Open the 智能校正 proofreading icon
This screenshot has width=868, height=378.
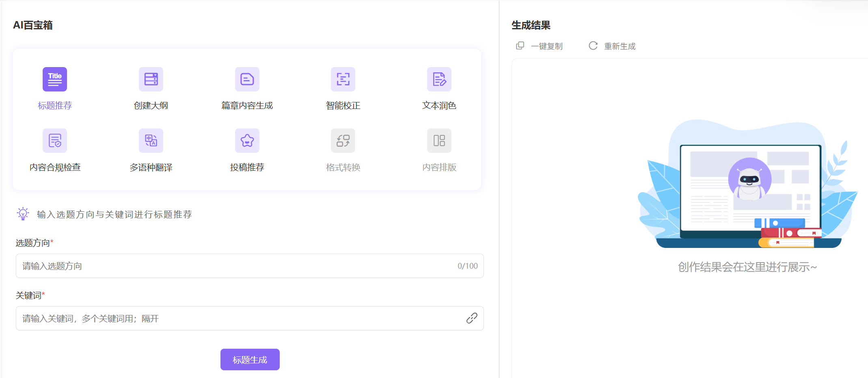pyautogui.click(x=343, y=79)
